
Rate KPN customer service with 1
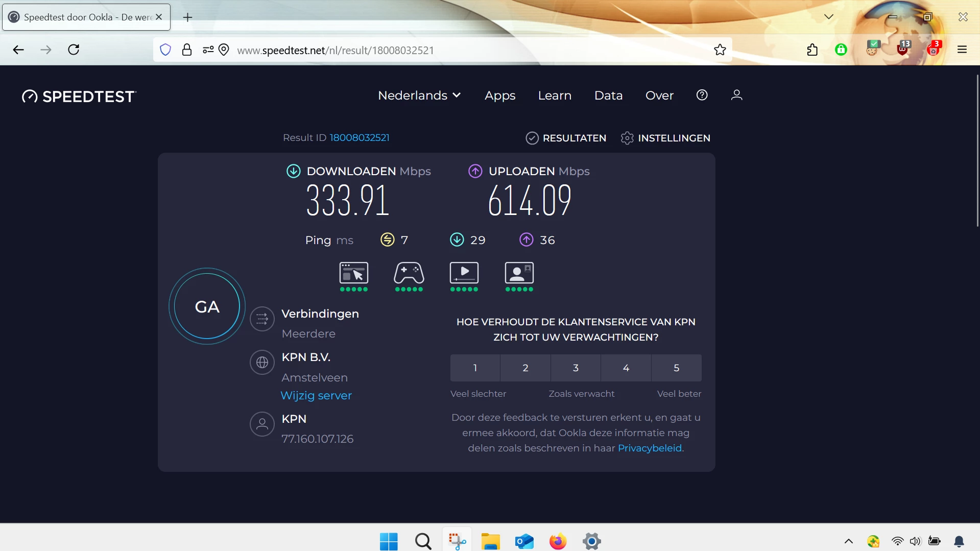475,368
